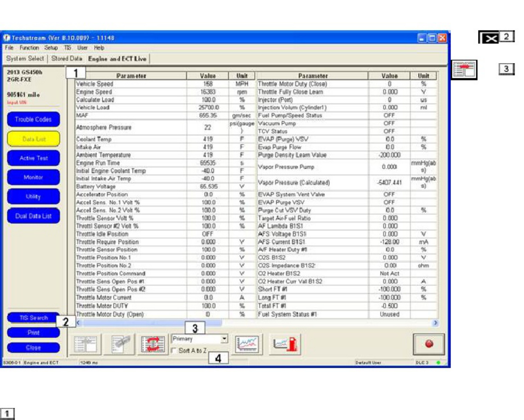Open the Setup menu
This screenshot has width=524, height=420.
coord(51,48)
